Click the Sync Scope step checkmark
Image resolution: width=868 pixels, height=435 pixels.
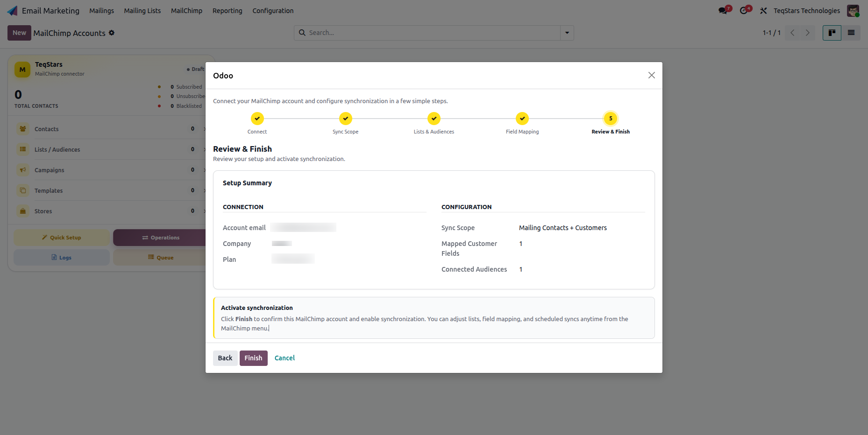346,119
